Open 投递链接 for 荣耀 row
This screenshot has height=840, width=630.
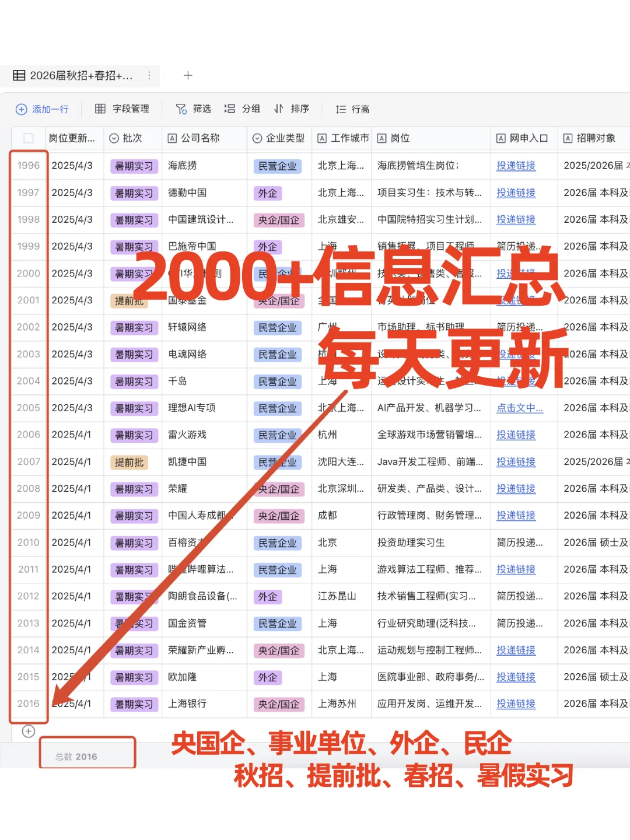tap(516, 488)
